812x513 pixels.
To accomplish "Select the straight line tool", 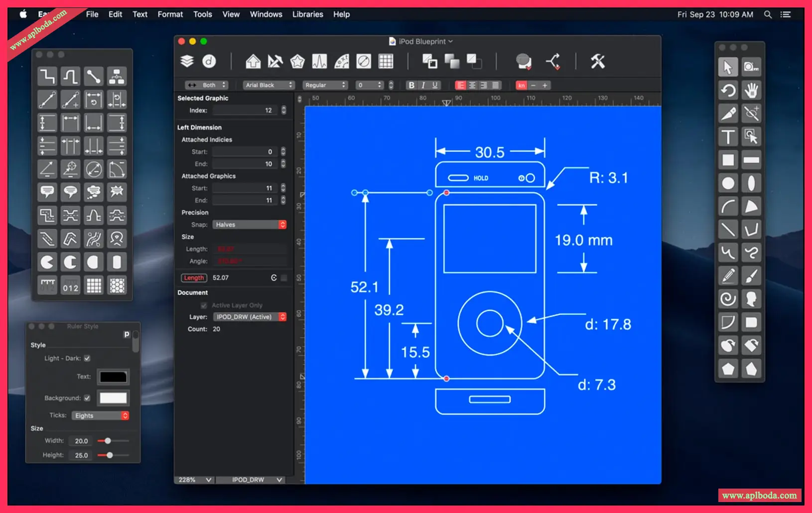I will pos(728,229).
